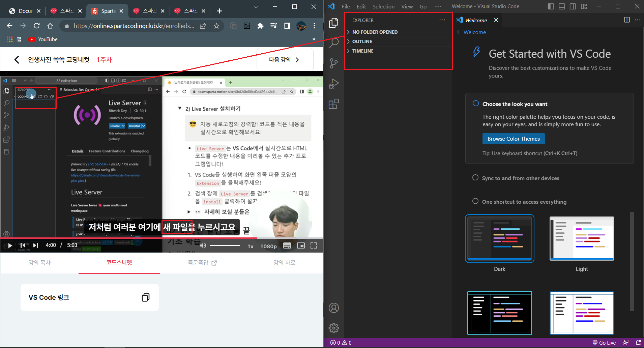Toggle the secondary side bar layout icon
The height and width of the screenshot is (348, 644).
click(x=573, y=6)
